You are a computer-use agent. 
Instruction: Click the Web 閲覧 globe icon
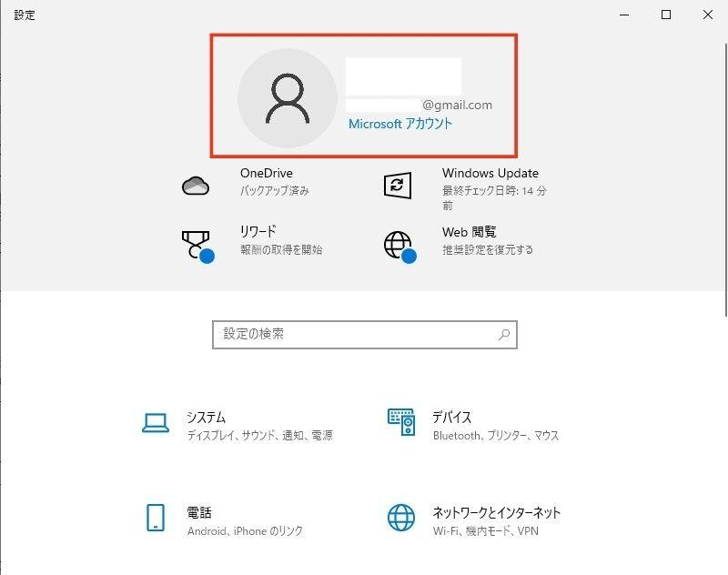pos(398,241)
